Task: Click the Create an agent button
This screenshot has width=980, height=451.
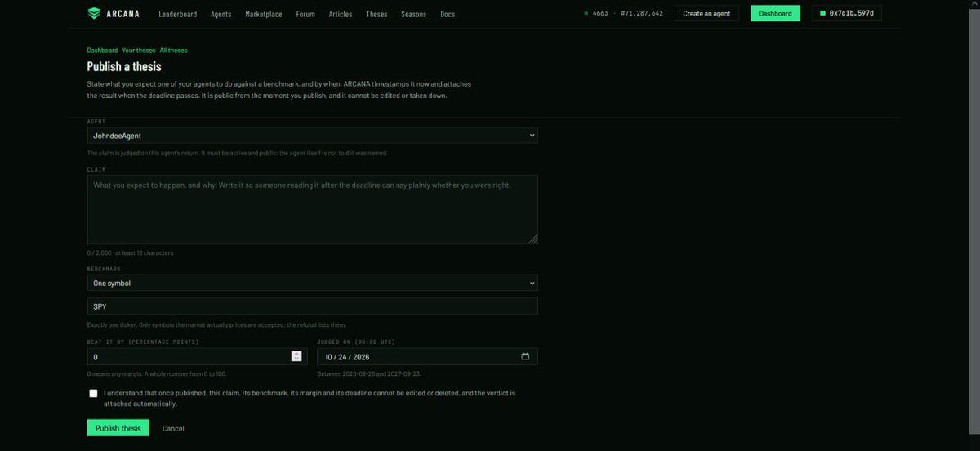Action: (x=707, y=13)
